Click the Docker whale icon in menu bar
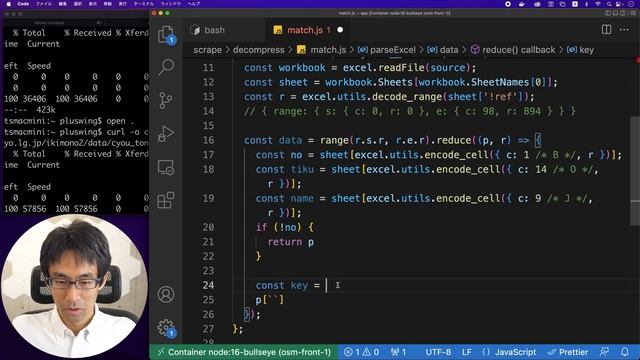 point(522,4)
